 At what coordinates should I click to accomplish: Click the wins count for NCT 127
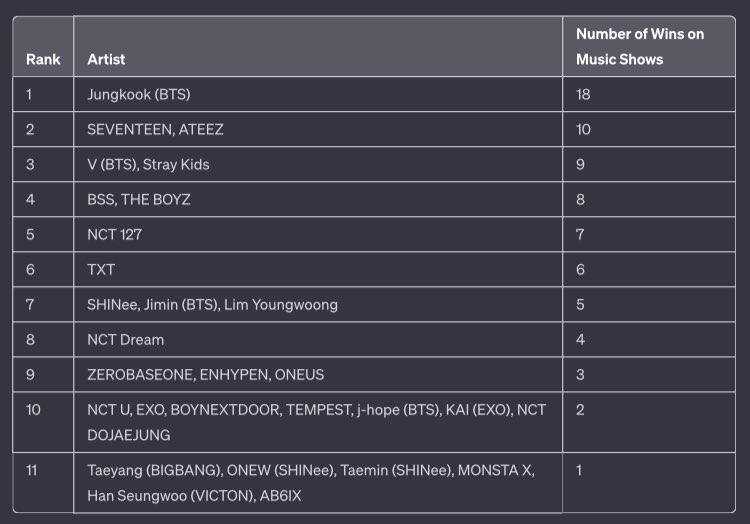coord(581,234)
